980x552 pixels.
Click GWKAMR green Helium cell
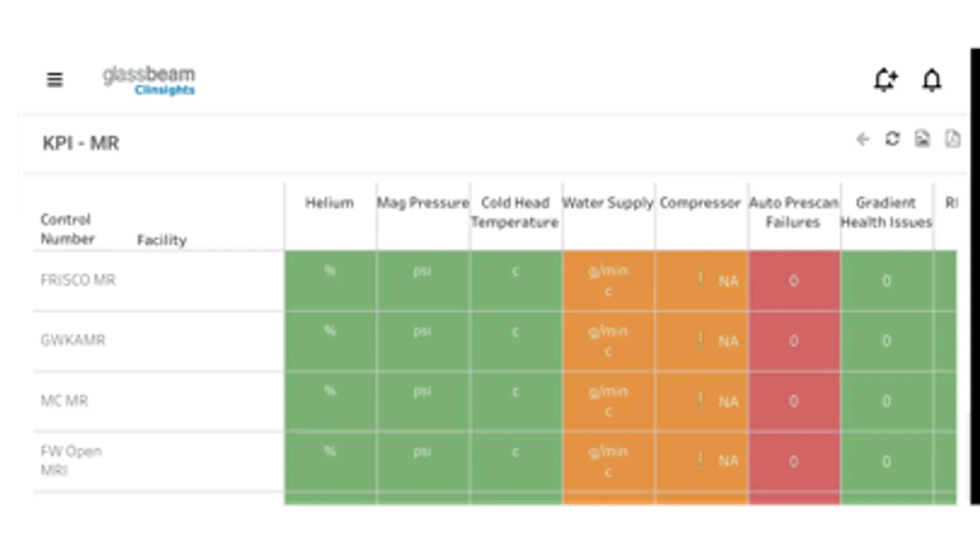(x=330, y=340)
